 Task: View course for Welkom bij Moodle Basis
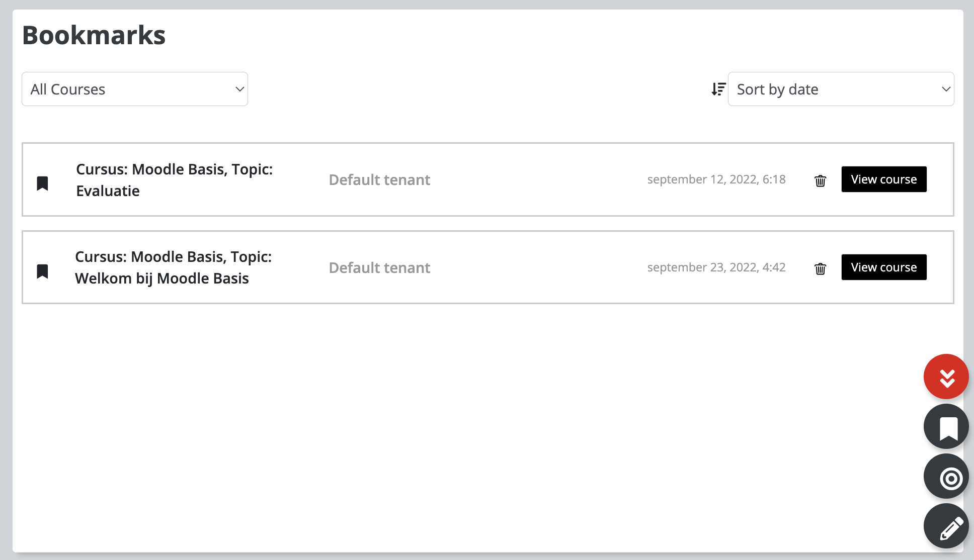coord(884,267)
